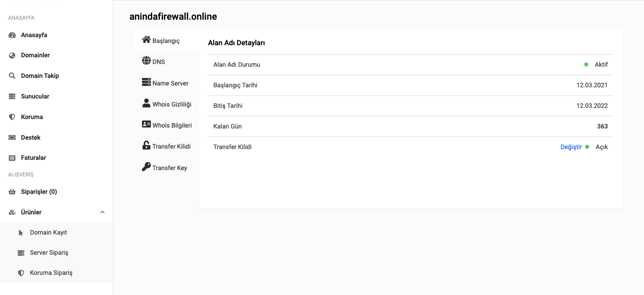
Task: Click the Alan Adı Detayları heading
Action: (236, 43)
